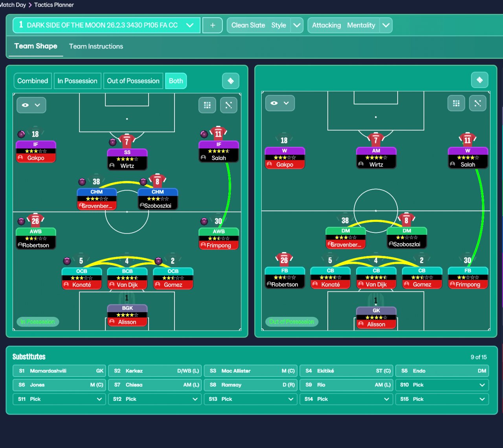
Task: Expand the In Possession pitch with the arrows icon
Action: tap(229, 105)
